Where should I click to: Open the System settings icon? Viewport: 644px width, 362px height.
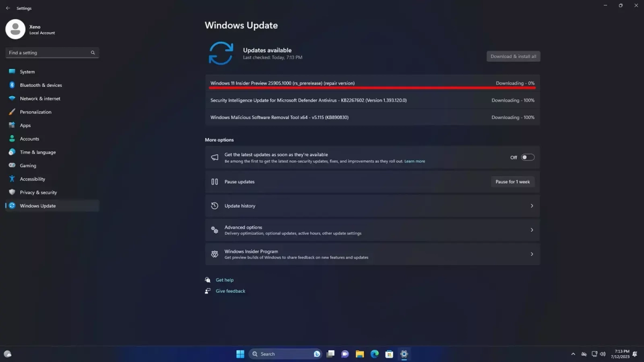point(12,71)
